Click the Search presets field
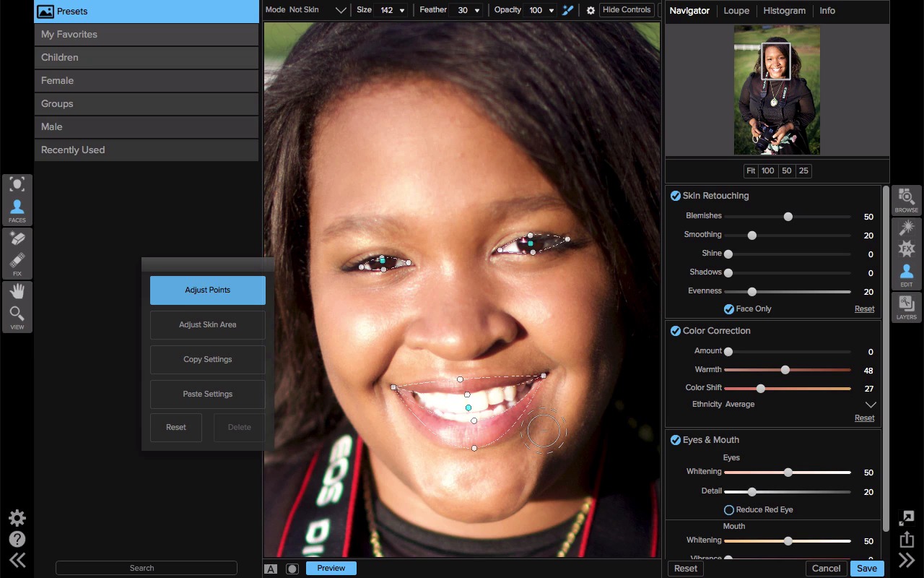 pyautogui.click(x=147, y=569)
